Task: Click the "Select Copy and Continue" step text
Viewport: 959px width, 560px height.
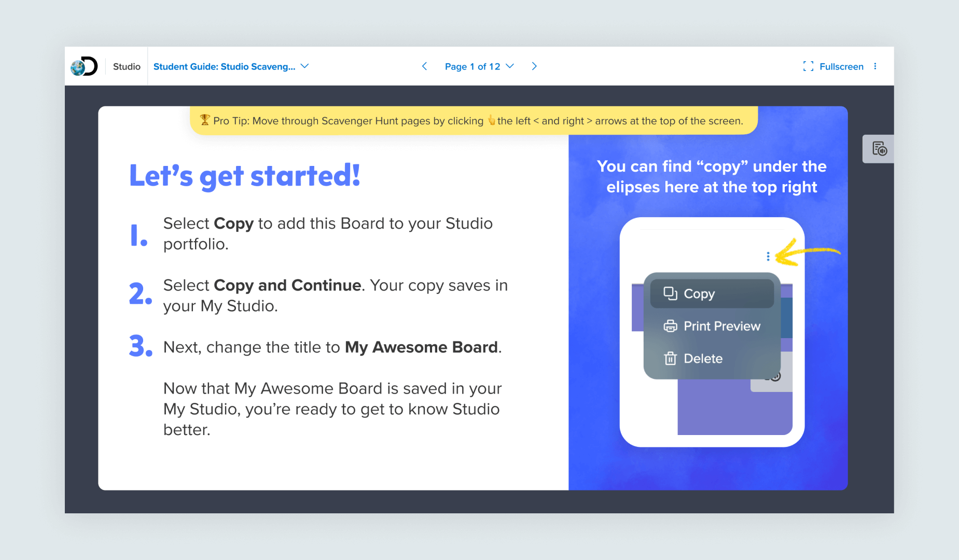Action: coord(335,295)
